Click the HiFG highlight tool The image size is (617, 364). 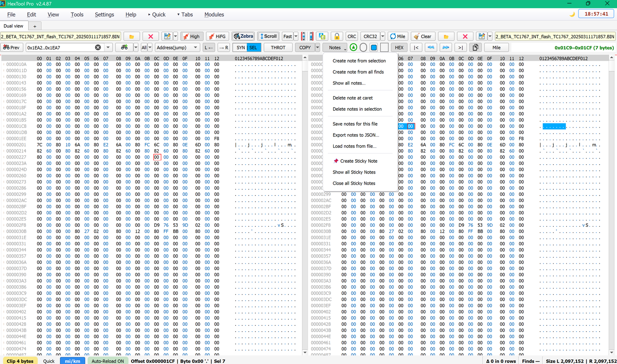pos(217,36)
